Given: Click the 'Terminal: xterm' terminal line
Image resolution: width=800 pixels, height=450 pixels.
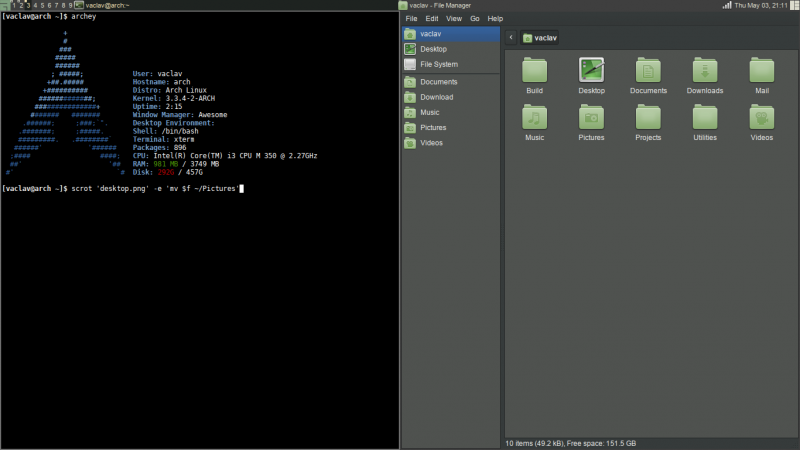Looking at the screenshot, I should coord(163,139).
